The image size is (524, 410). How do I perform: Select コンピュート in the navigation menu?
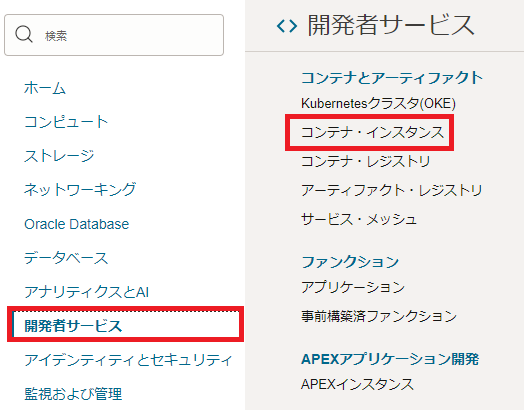point(66,122)
